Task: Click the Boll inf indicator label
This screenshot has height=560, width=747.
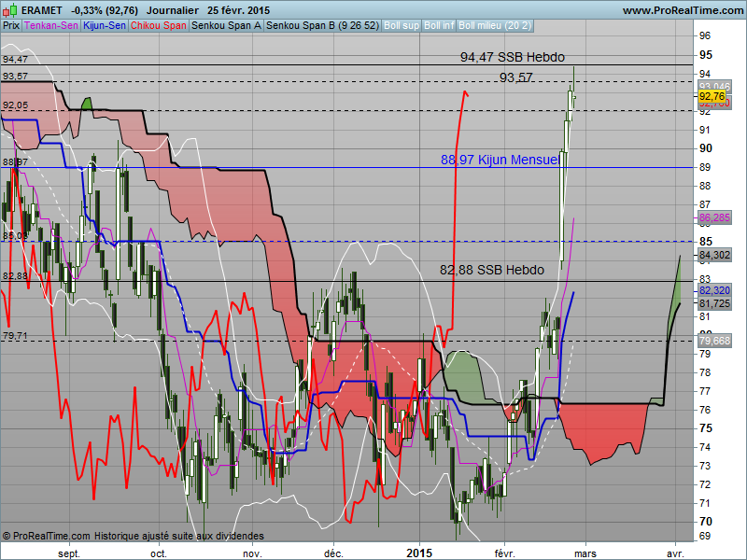Action: point(439,26)
